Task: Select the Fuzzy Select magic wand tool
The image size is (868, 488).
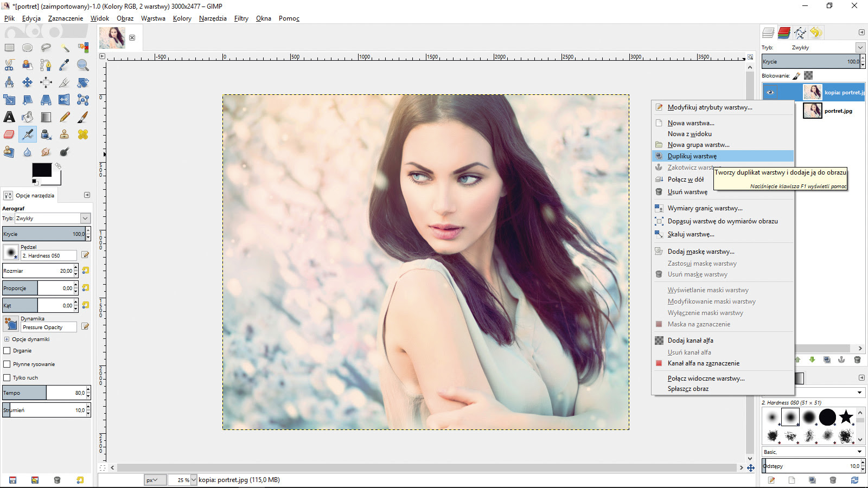Action: tap(65, 48)
